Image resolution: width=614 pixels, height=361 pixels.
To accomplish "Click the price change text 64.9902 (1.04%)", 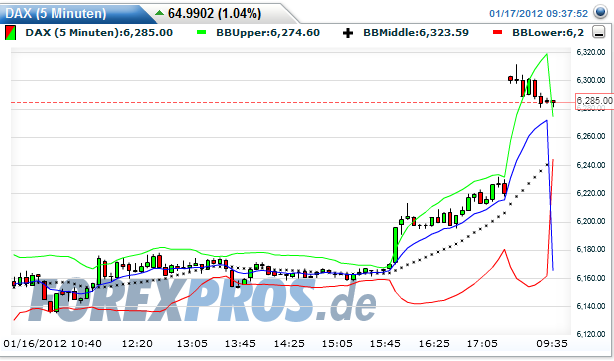I will [x=214, y=13].
